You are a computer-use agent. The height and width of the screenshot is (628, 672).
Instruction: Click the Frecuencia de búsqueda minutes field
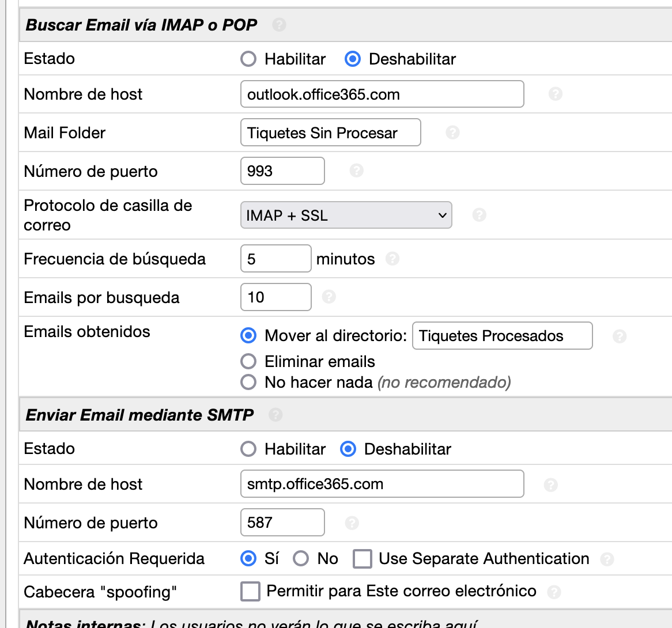[x=275, y=259]
